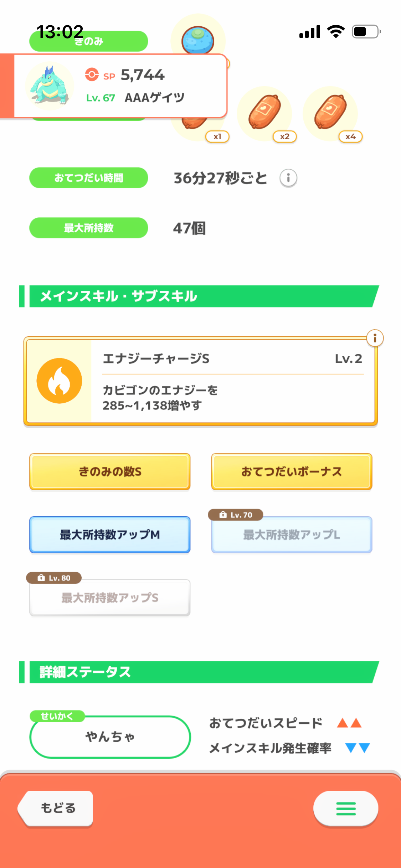Viewport: 401px width, 868px height.
Task: Tap the Pokémon portrait thumbnail
Action: (50, 86)
